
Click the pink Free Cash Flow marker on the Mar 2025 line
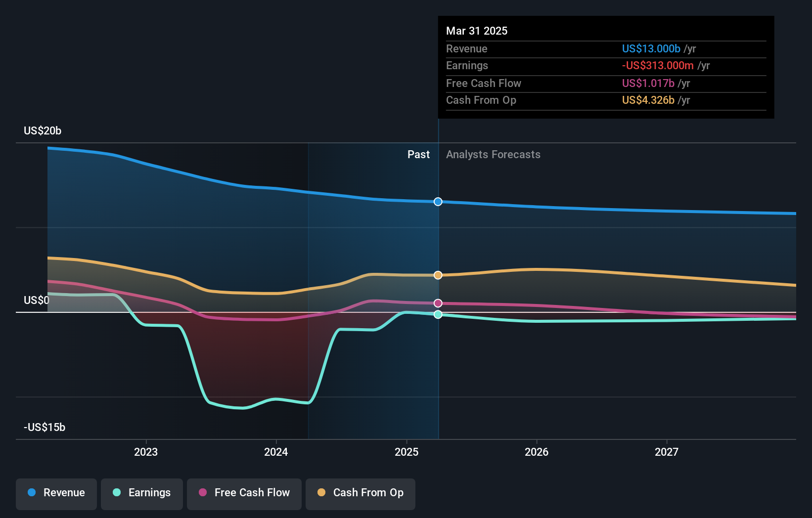438,303
